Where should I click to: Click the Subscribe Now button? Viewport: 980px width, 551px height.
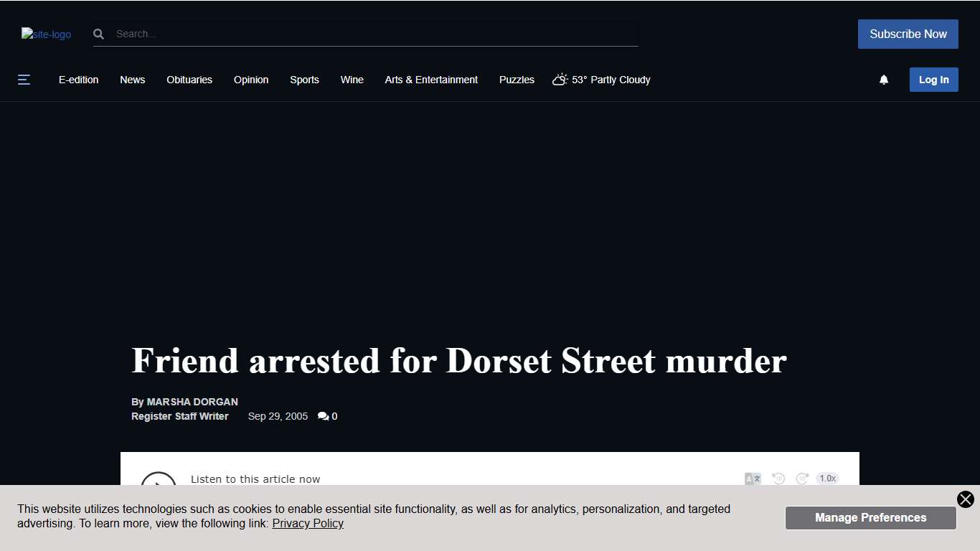(908, 34)
